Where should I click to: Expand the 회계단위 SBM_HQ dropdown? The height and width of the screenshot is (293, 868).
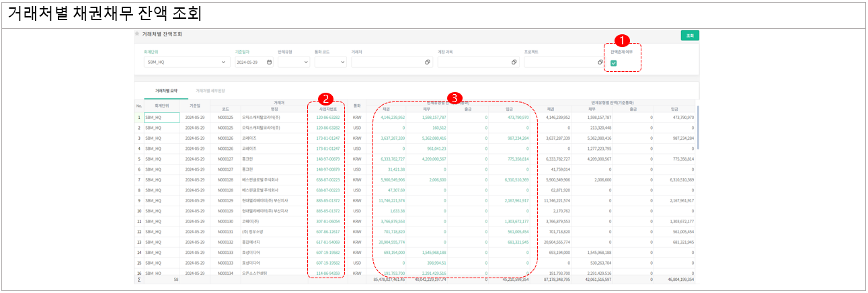pyautogui.click(x=224, y=62)
